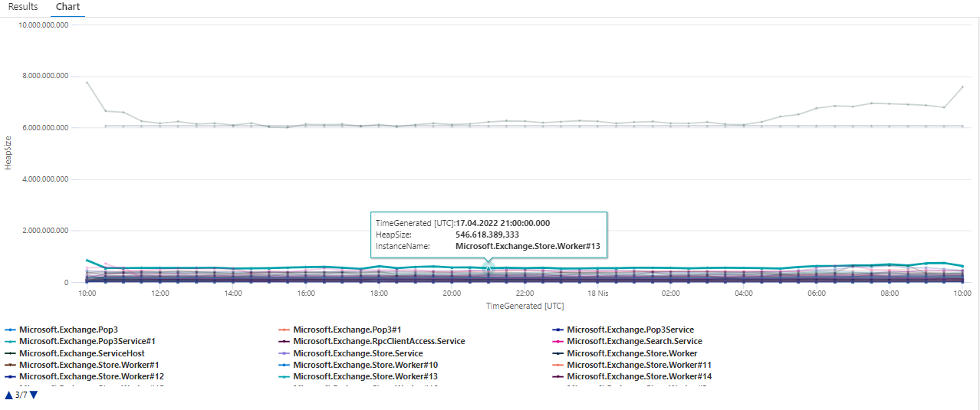Image resolution: width=980 pixels, height=410 pixels.
Task: Click the 6.000.000.000 y-axis label
Action: pyautogui.click(x=43, y=128)
